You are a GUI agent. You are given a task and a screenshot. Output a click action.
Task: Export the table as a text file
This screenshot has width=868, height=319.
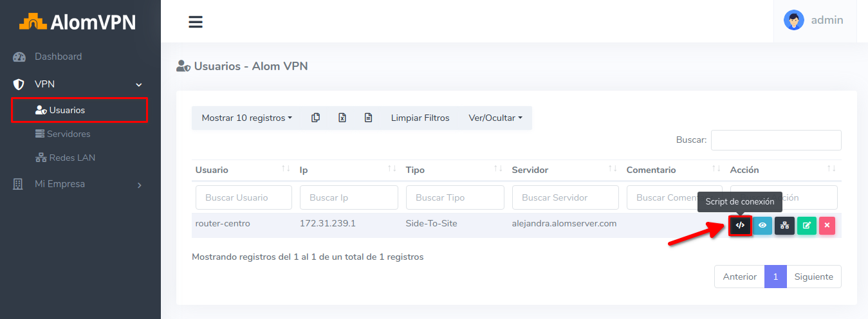point(368,118)
